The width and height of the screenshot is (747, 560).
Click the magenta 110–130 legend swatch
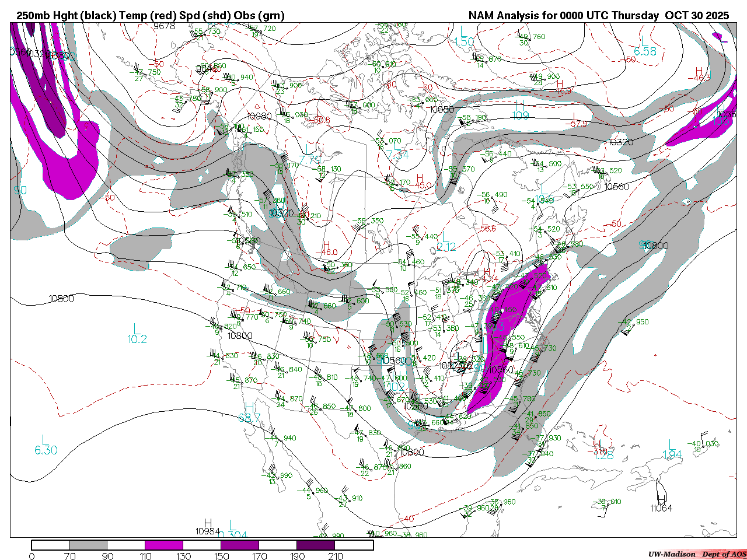(x=164, y=545)
